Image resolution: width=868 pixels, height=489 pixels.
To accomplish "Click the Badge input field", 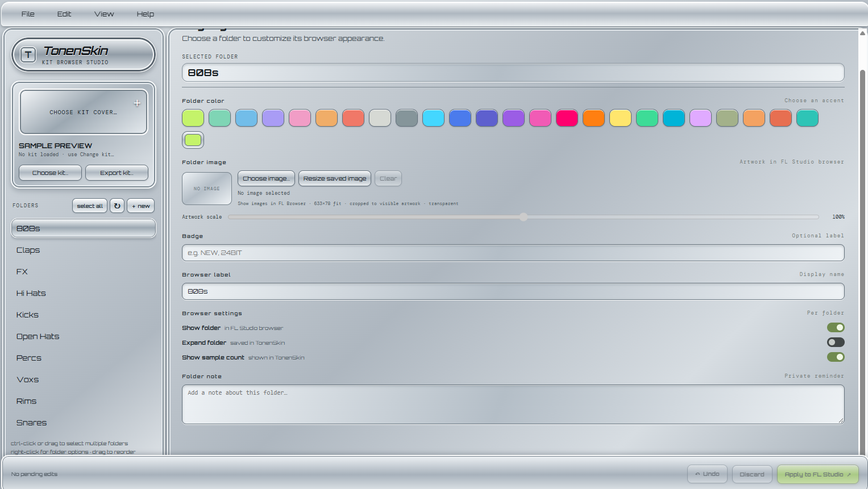I will [x=513, y=253].
